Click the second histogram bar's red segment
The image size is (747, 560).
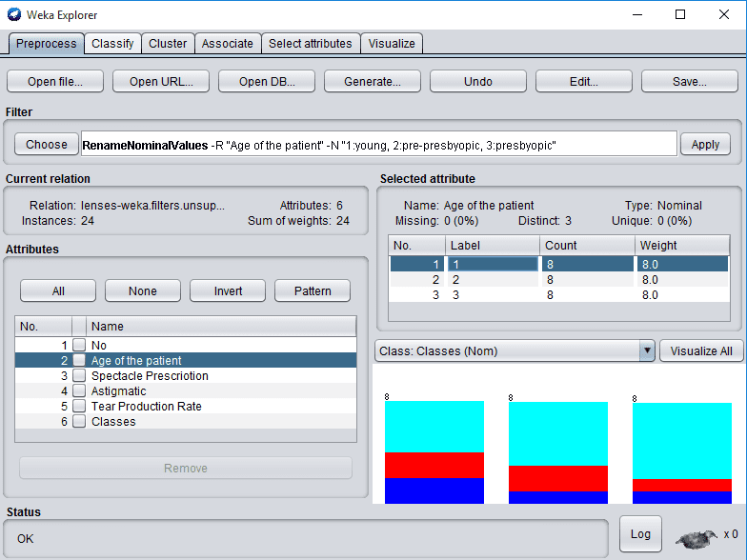[x=558, y=478]
